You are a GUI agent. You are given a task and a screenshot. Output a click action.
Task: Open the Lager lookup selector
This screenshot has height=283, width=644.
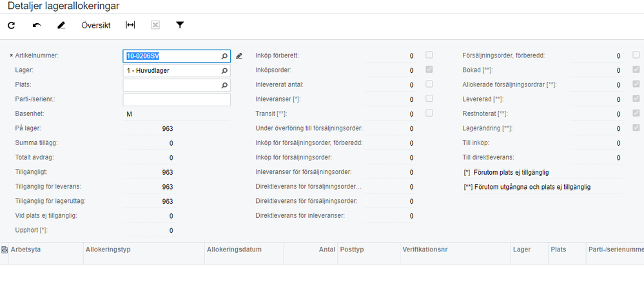[224, 70]
